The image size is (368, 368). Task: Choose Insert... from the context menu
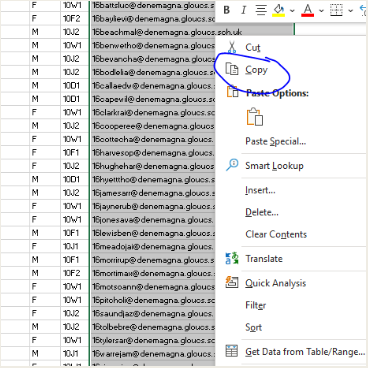point(260,190)
